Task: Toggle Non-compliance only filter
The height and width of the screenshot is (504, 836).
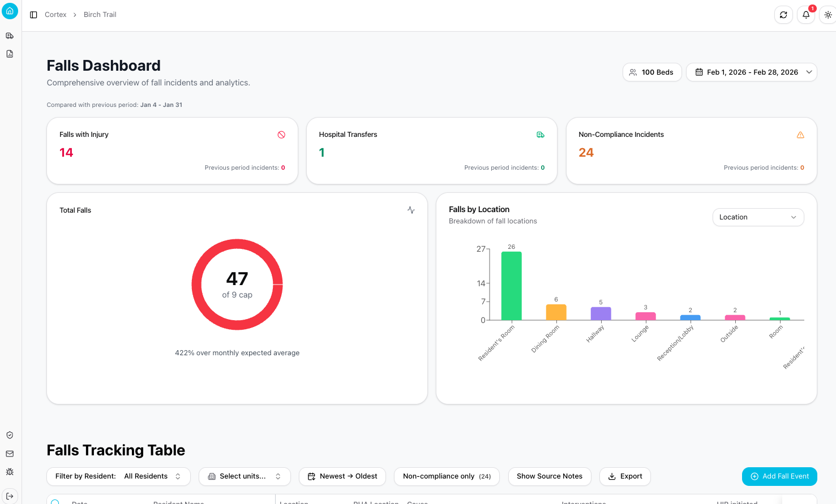Action: (447, 476)
